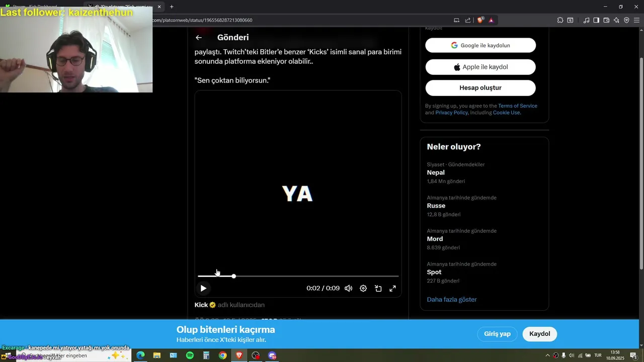This screenshot has height=362, width=644.
Task: Open the Privacy Policy link
Action: 451,113
